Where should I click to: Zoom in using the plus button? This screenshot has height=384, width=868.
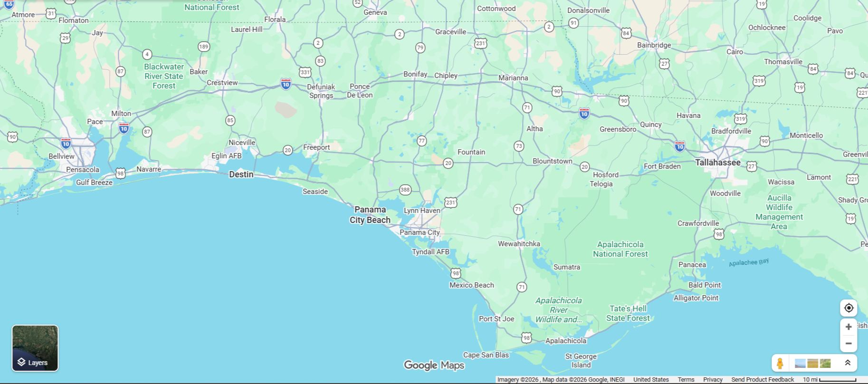point(849,327)
